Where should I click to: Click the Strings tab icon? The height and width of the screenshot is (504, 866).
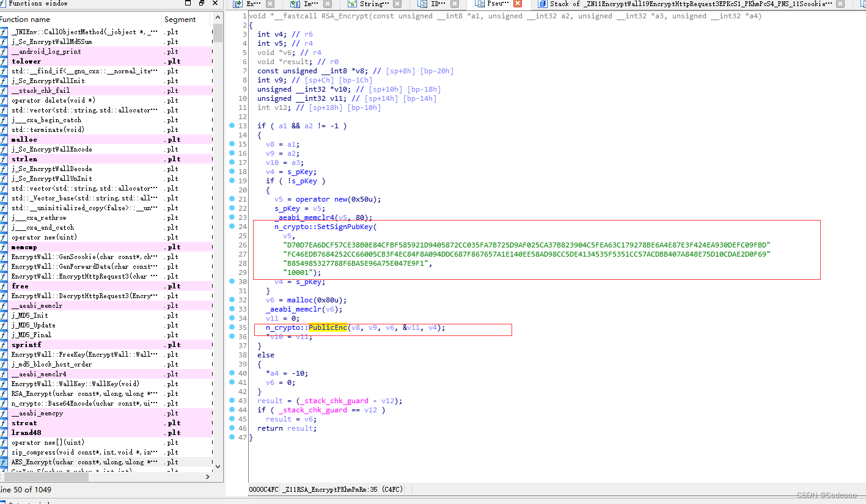352,4
